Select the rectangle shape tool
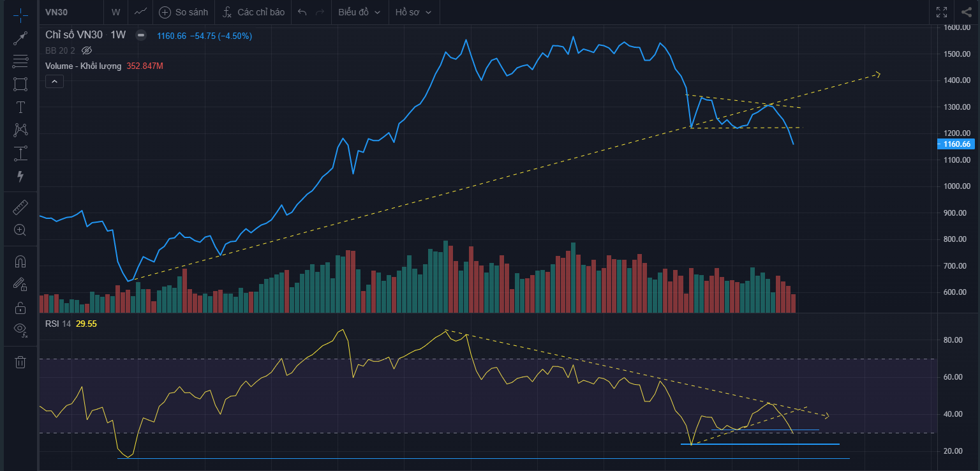Image resolution: width=980 pixels, height=471 pixels. click(x=20, y=84)
